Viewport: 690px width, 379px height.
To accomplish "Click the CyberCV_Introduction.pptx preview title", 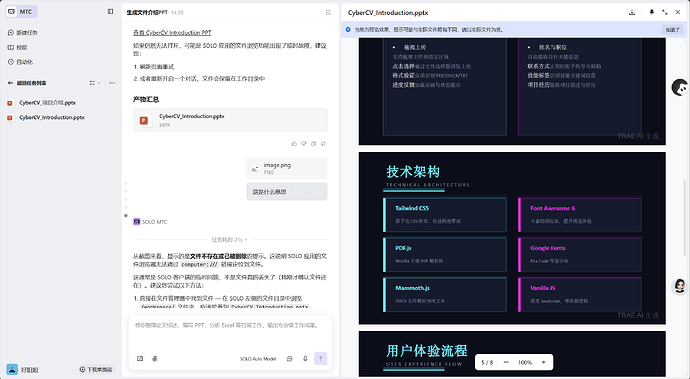I will 388,13.
